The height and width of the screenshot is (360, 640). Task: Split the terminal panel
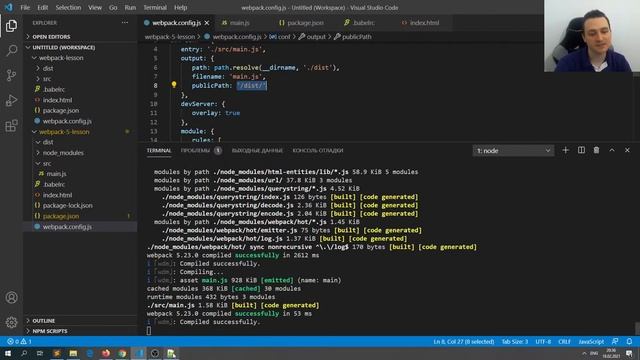coord(581,150)
